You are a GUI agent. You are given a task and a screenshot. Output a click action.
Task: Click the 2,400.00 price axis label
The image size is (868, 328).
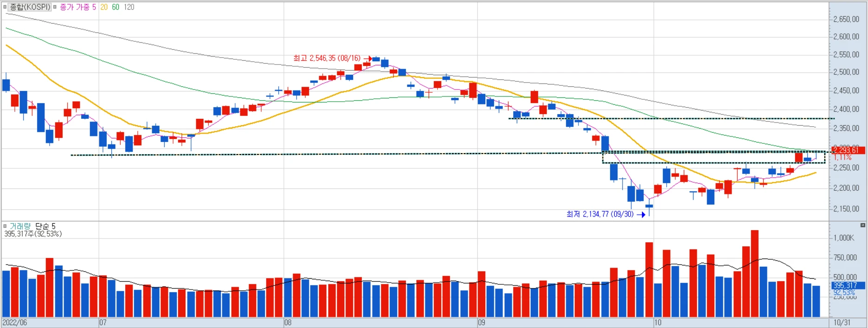(846, 109)
